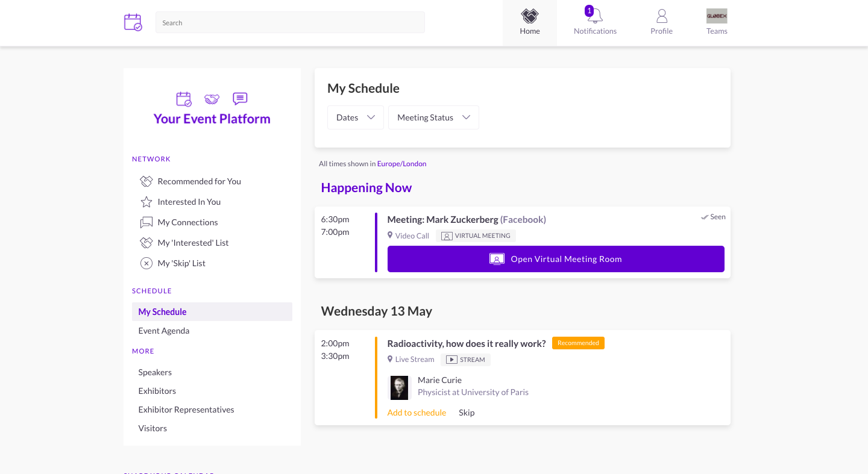Click the calendar icon above Your Event Platform
The image size is (868, 474).
[184, 99]
